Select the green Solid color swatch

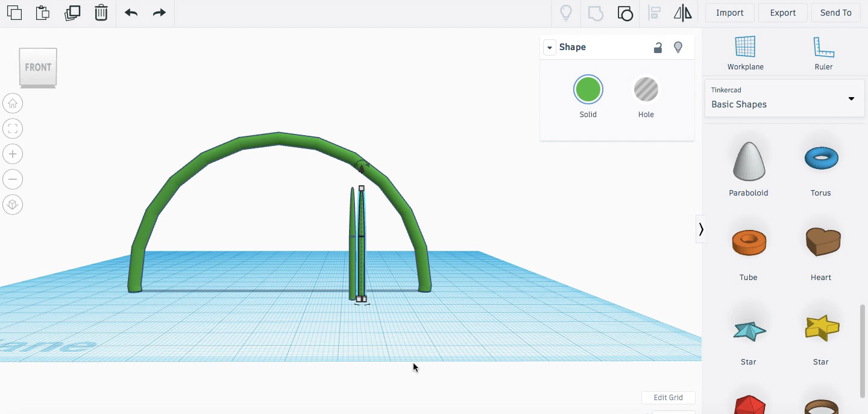point(588,90)
